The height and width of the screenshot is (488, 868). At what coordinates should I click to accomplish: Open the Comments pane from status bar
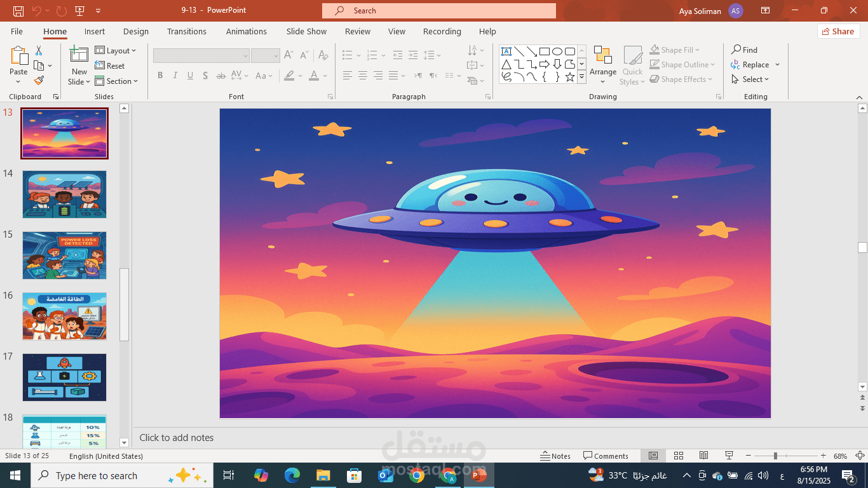pos(606,456)
